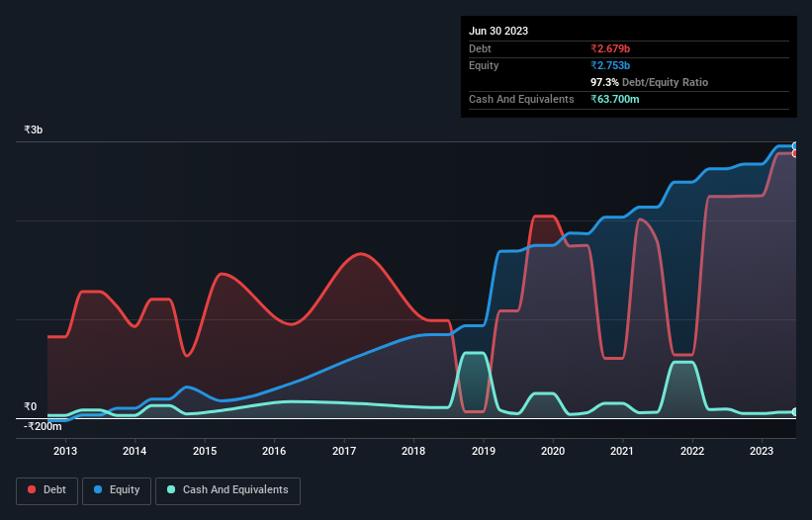Viewport: 812px width, 520px height.
Task: Click the 2019 x-axis label
Action: point(484,451)
